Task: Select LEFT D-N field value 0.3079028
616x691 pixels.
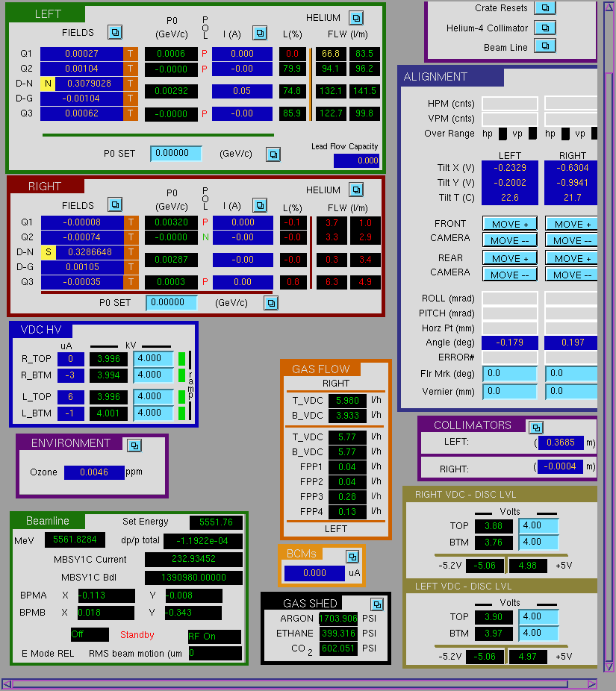Action: 89,84
